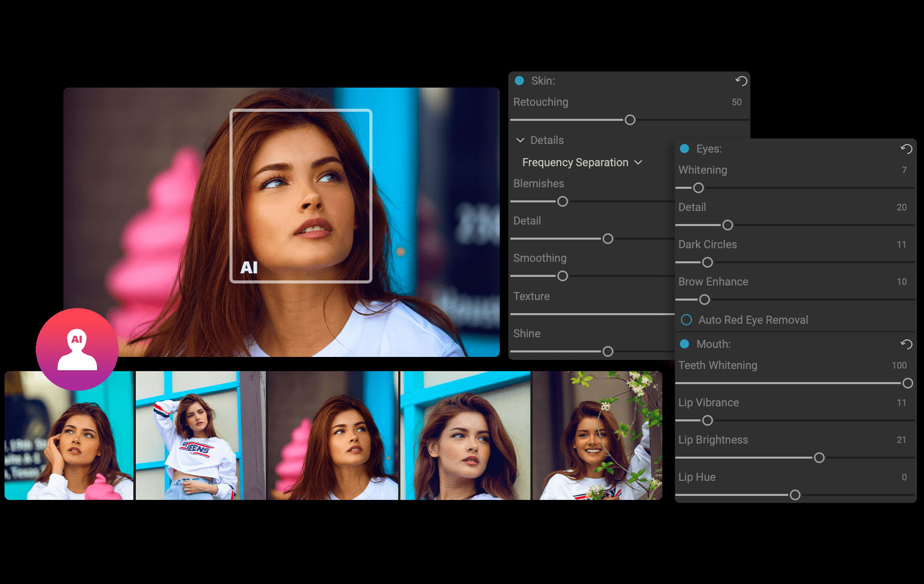This screenshot has width=924, height=584.
Task: Click the Skin Detail slider handle
Action: 608,239
